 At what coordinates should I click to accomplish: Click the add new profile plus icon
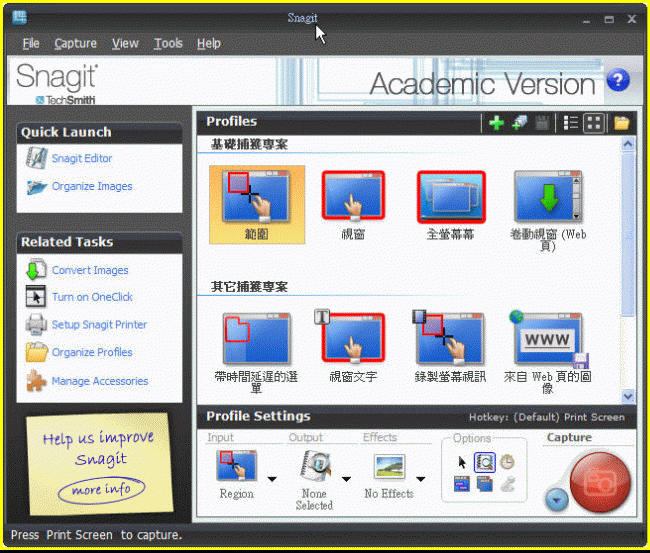496,123
